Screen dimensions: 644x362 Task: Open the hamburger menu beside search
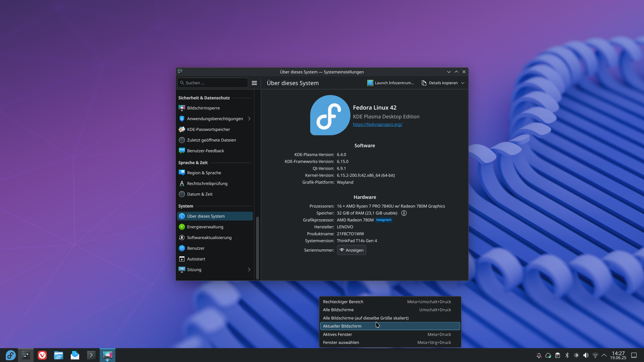click(254, 83)
